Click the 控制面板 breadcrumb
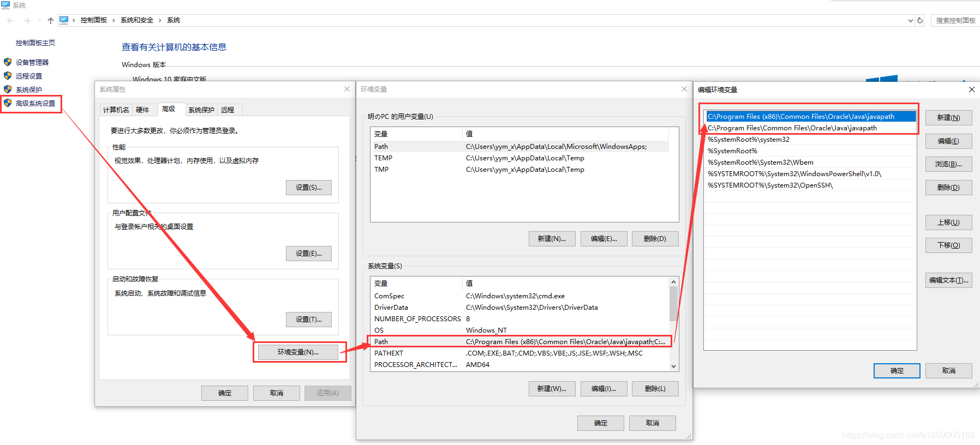Viewport: 980px width, 445px height. (x=94, y=20)
